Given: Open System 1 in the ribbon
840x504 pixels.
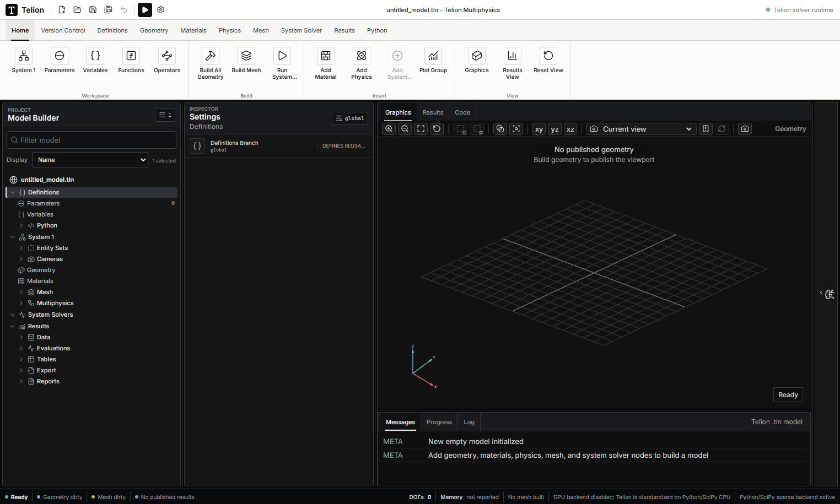Looking at the screenshot, I should [24, 61].
